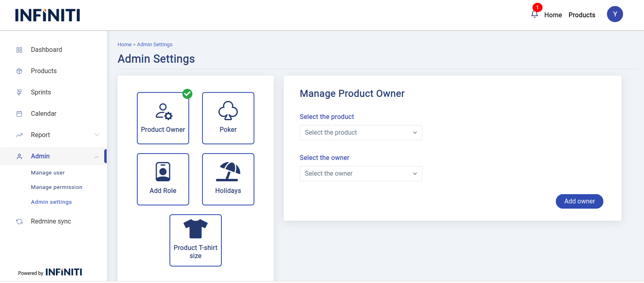Screen dimensions: 644x283
Task: Click the green checkmark on Product Owner
Action: pos(187,94)
